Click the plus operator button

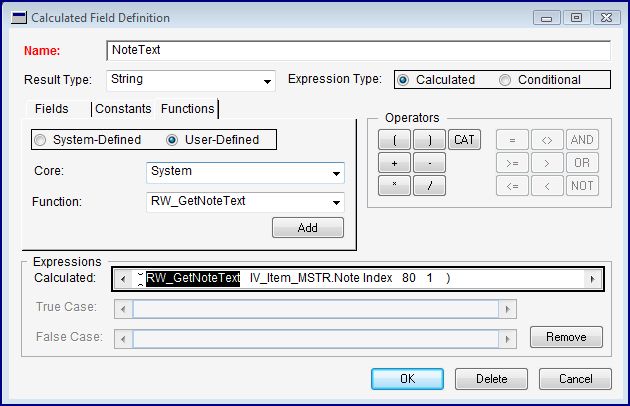[x=394, y=163]
